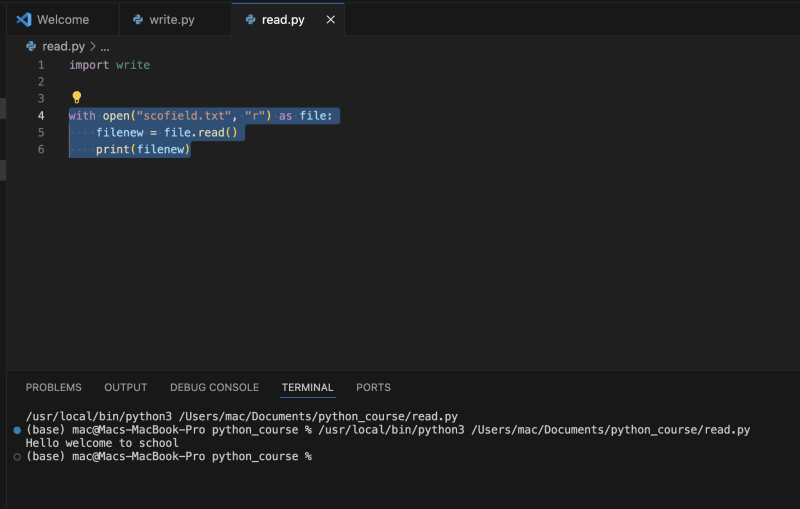Click 'print(filenew)' on line 6
Screen dimensions: 800x509
(143, 149)
